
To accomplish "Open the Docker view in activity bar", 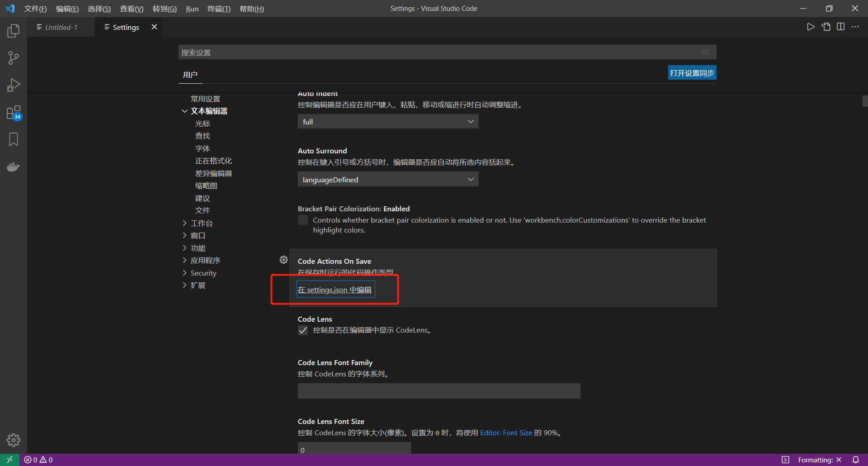I will 14,166.
